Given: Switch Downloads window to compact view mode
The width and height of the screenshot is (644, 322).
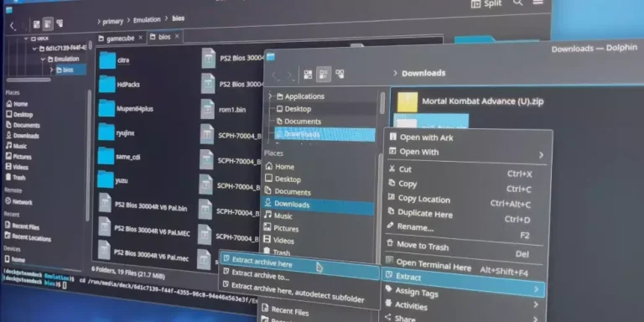Looking at the screenshot, I should (x=324, y=75).
